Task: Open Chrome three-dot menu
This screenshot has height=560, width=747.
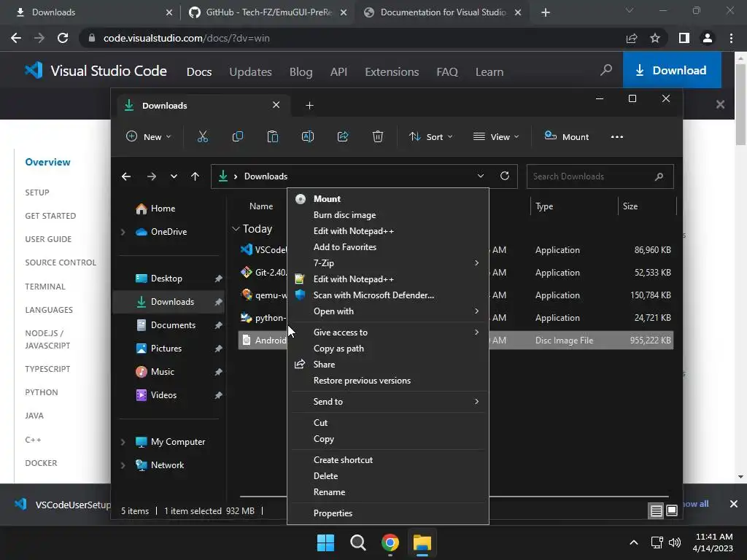Action: [731, 38]
